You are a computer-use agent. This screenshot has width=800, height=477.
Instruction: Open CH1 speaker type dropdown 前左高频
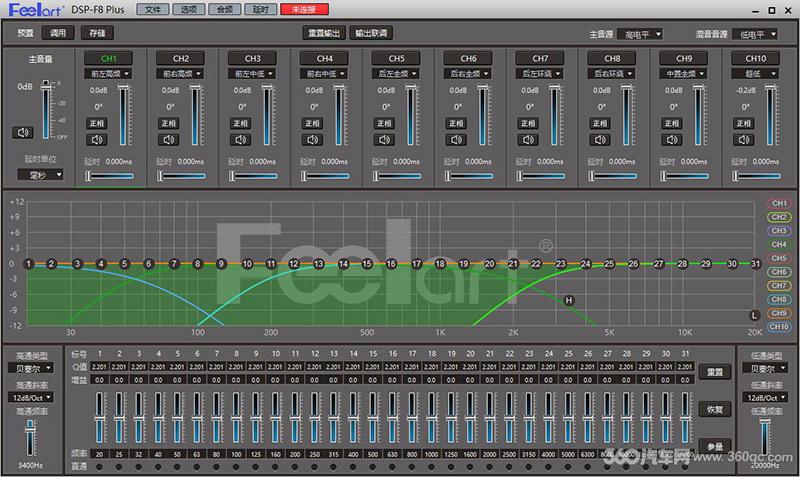[x=109, y=74]
